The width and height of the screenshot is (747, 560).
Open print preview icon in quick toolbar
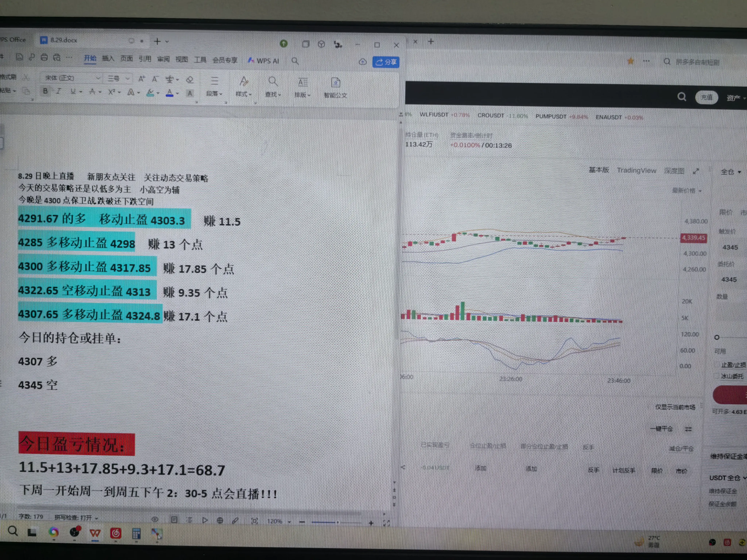57,58
